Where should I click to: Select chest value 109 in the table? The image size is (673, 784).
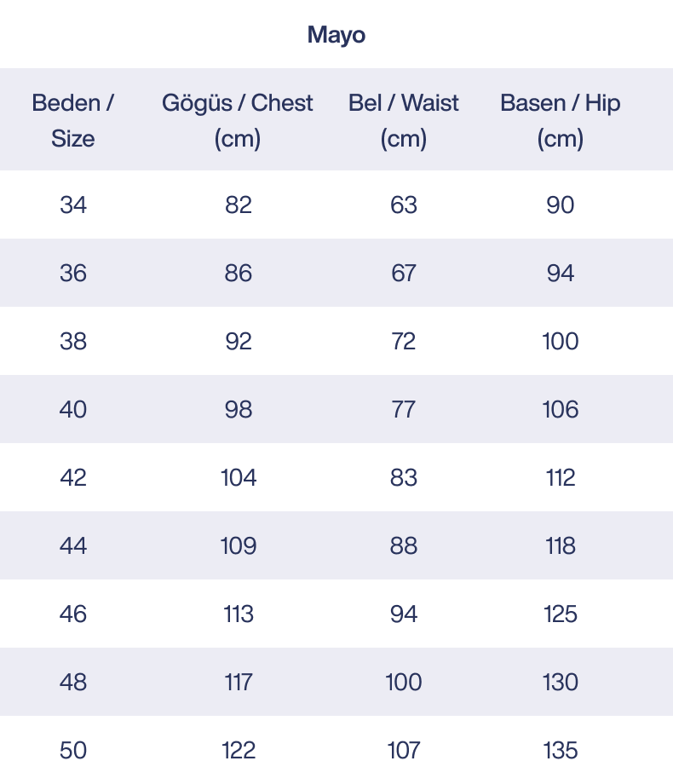pos(239,546)
